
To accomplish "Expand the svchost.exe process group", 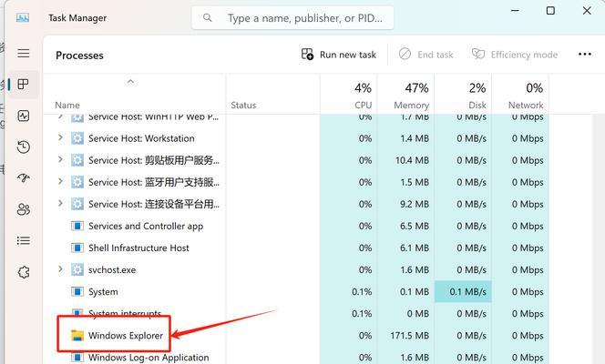I will coord(60,268).
